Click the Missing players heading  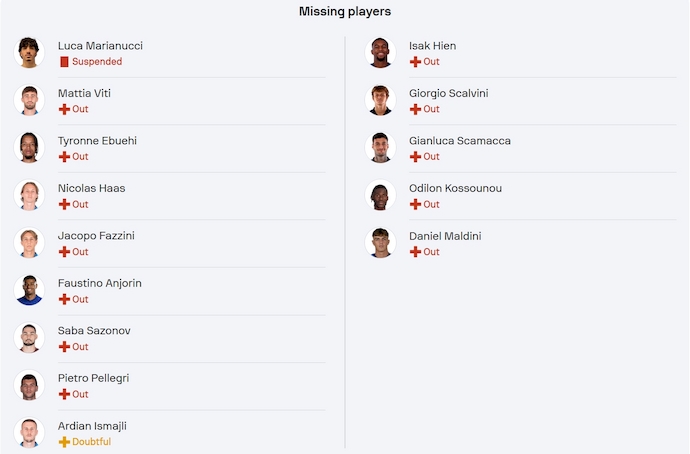coord(345,12)
